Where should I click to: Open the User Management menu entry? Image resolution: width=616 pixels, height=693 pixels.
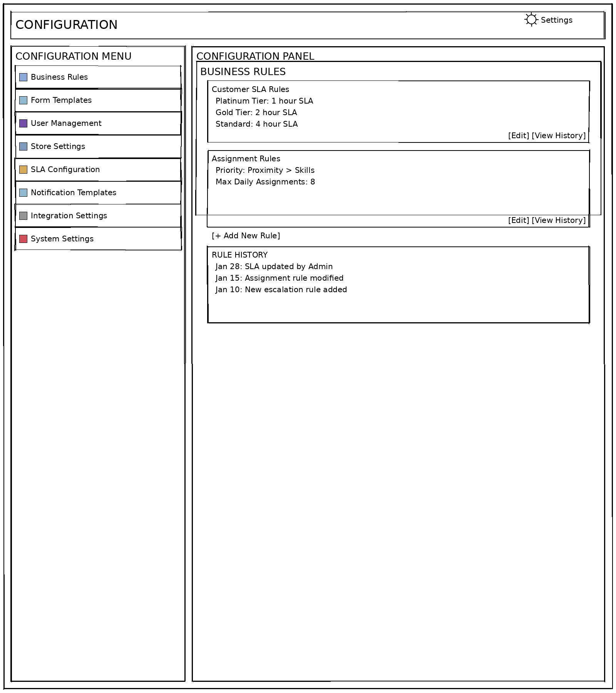click(66, 123)
